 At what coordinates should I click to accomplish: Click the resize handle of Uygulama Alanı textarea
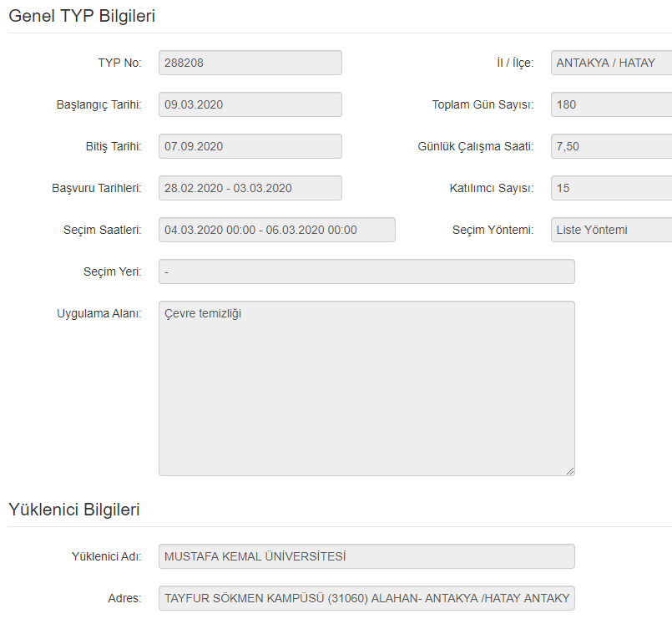click(570, 471)
